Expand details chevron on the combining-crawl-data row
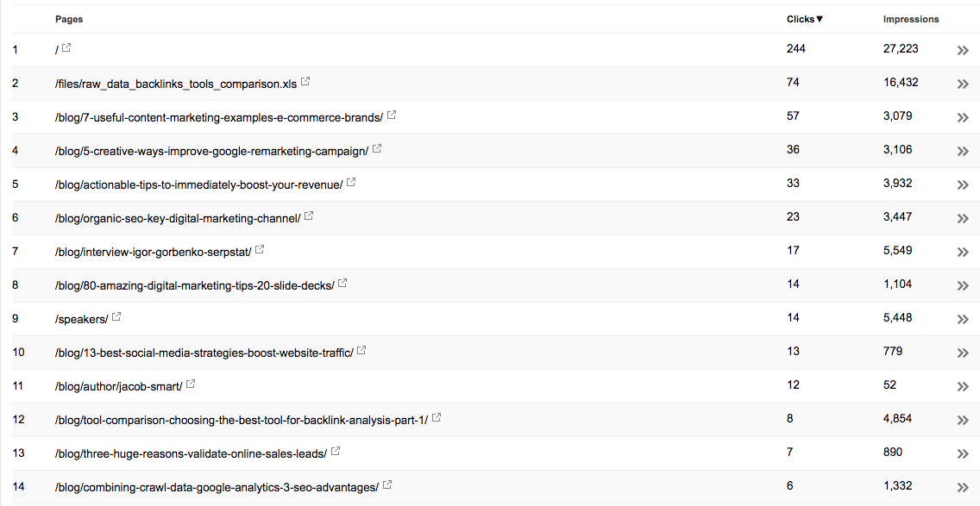Viewport: 980px width, 506px height. (x=963, y=486)
